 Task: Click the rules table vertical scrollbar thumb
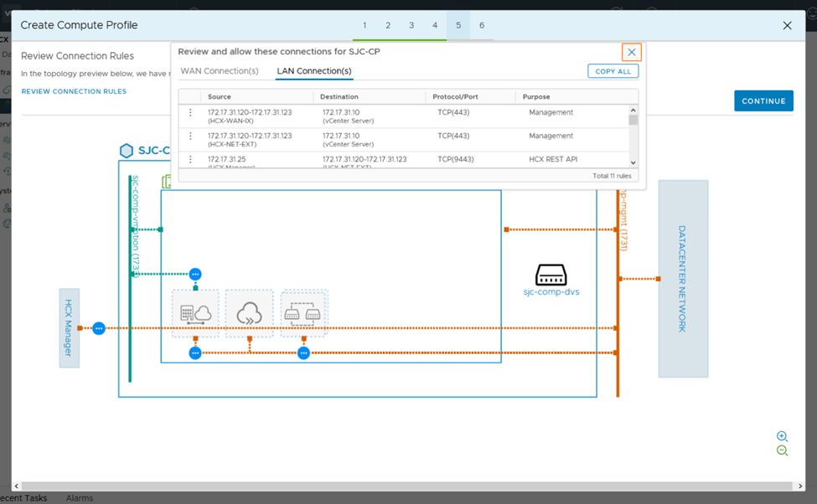[x=633, y=121]
